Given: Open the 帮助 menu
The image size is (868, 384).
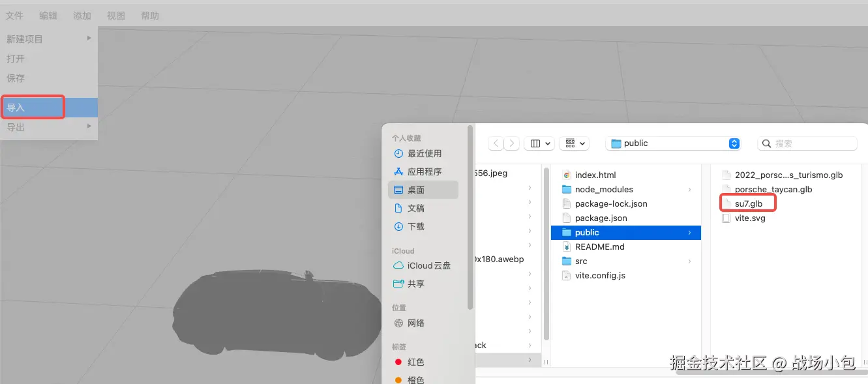Looking at the screenshot, I should [150, 16].
